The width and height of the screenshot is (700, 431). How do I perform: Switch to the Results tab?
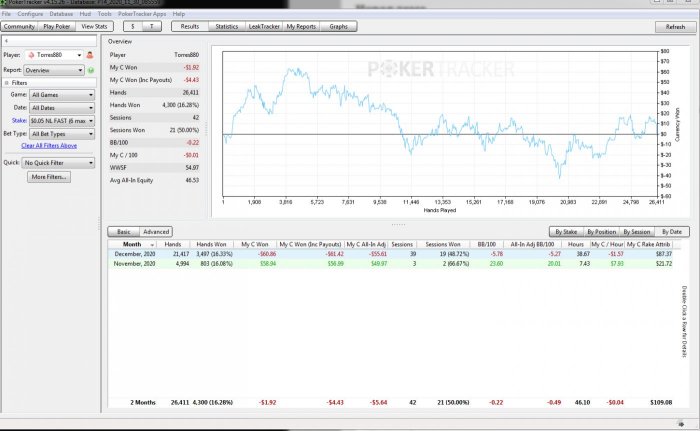(190, 27)
